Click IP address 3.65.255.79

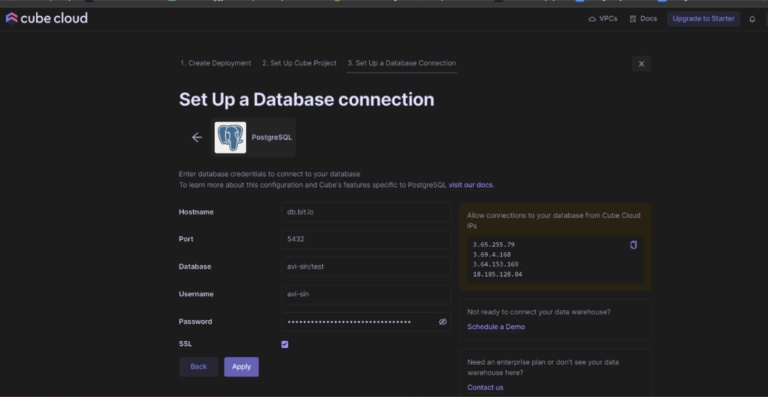[x=493, y=244]
